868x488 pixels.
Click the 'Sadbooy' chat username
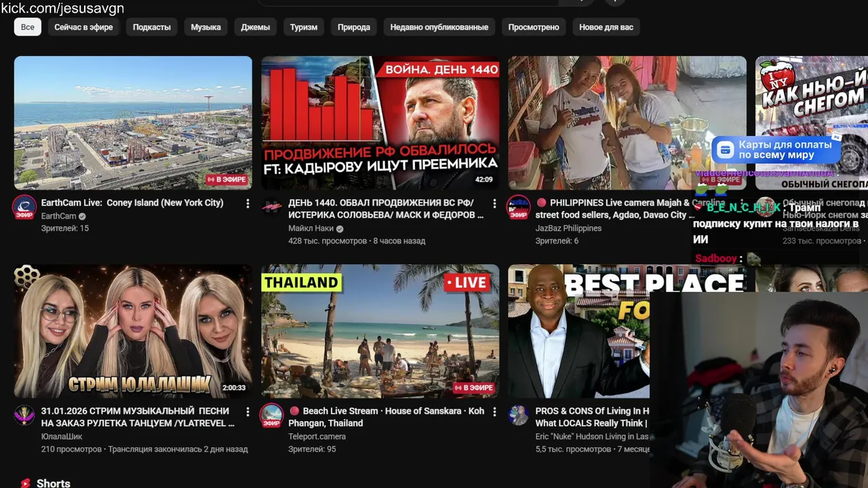pyautogui.click(x=715, y=259)
